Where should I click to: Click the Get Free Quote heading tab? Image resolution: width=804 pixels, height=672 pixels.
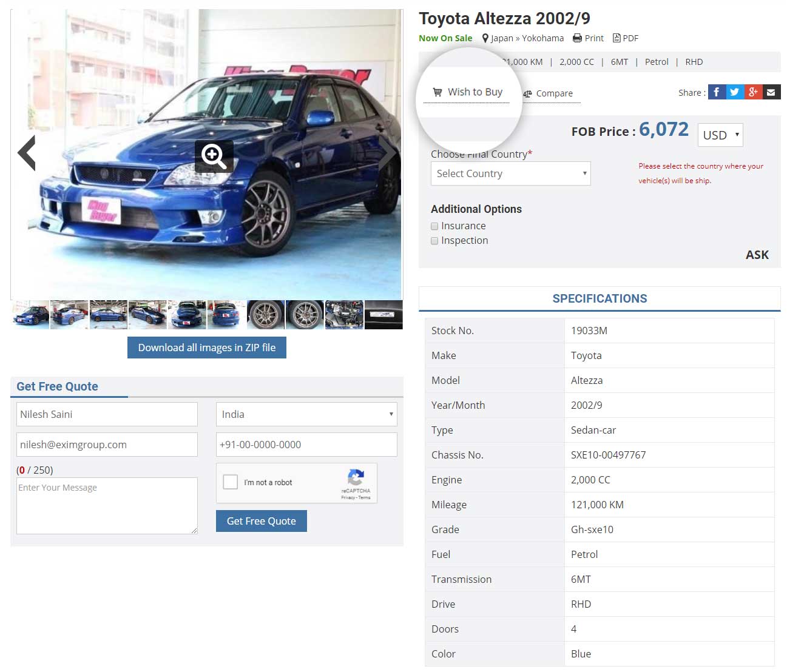click(x=57, y=386)
